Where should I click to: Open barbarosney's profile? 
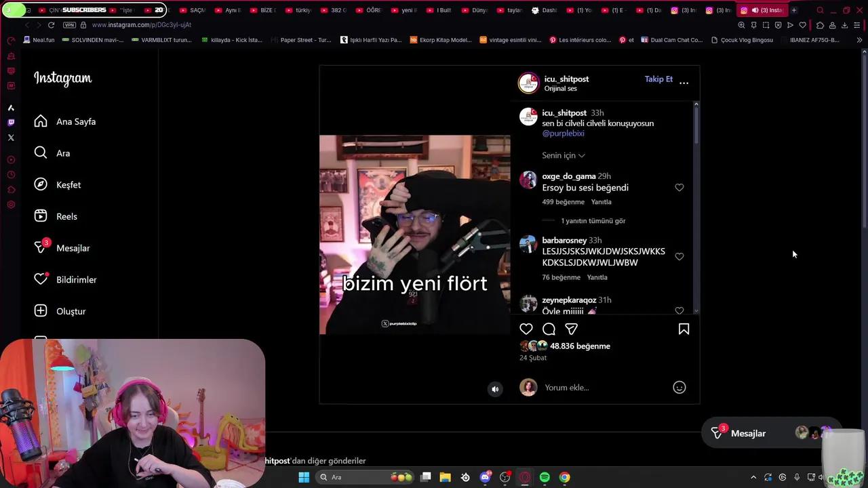[564, 240]
